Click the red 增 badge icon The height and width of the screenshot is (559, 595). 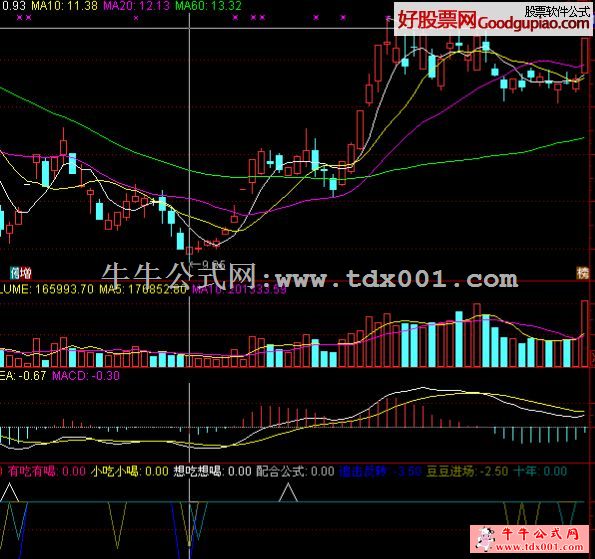[26, 272]
